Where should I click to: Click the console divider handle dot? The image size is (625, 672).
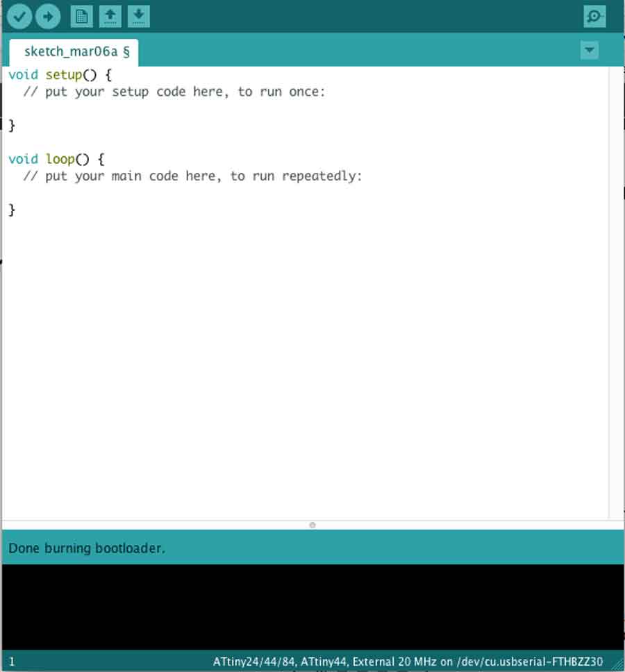(x=312, y=525)
